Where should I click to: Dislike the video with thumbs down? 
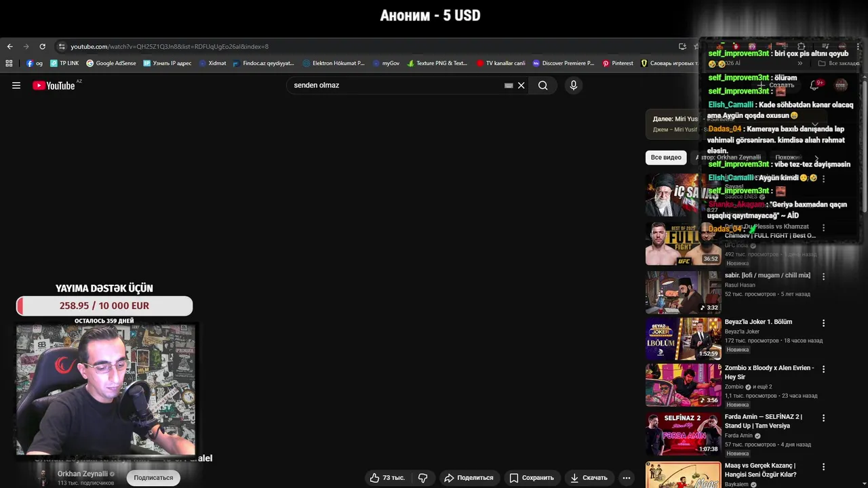click(423, 478)
